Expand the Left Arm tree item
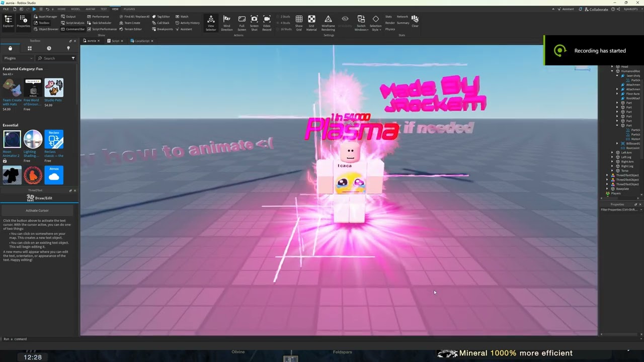 pos(612,152)
